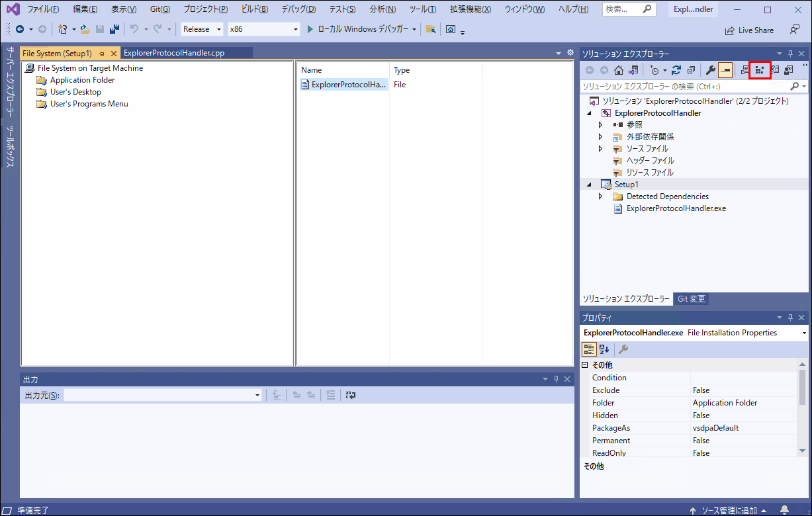Open the File Types Editor icon
The image size is (812, 516).
(774, 69)
